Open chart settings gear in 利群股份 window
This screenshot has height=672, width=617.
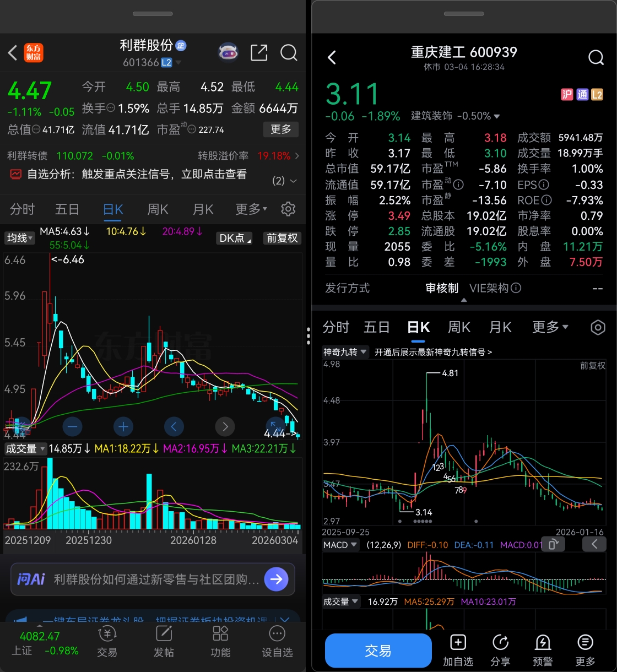288,209
